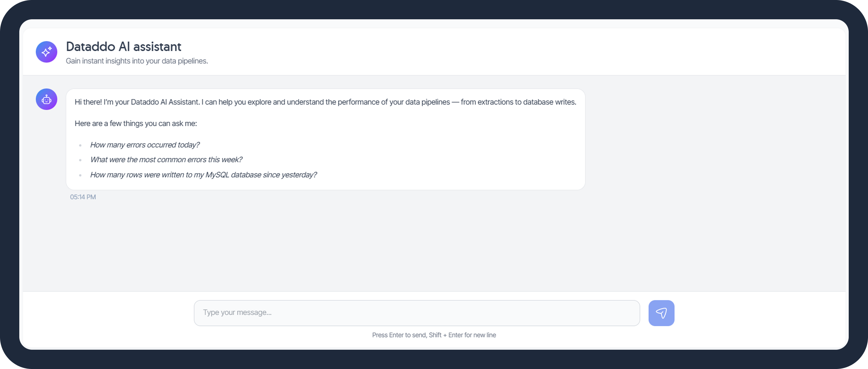Click the bullet beside the MySQL question

pos(80,175)
